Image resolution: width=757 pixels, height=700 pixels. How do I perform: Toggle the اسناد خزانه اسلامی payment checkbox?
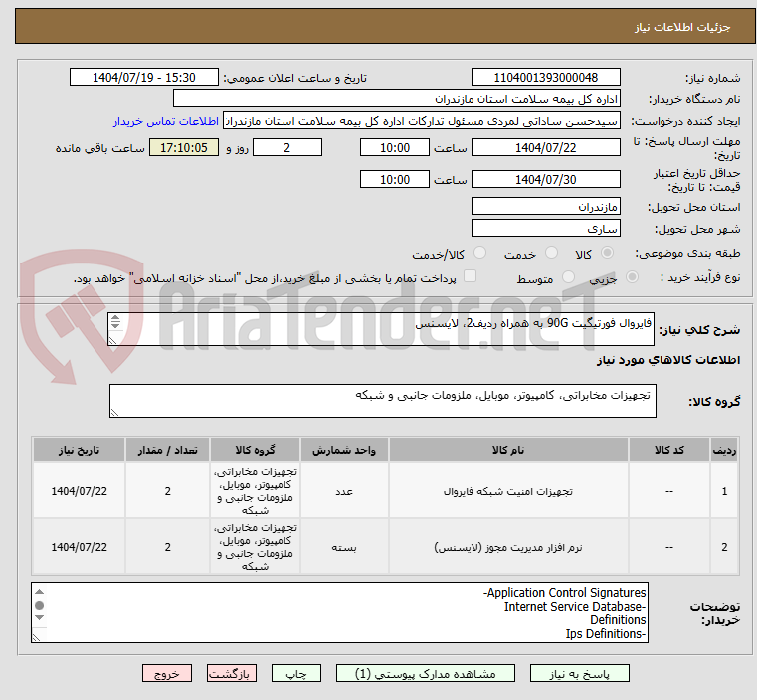(470, 276)
